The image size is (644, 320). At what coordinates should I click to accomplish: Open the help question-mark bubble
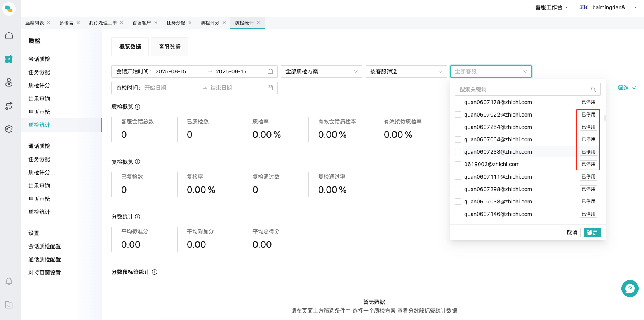(x=630, y=289)
